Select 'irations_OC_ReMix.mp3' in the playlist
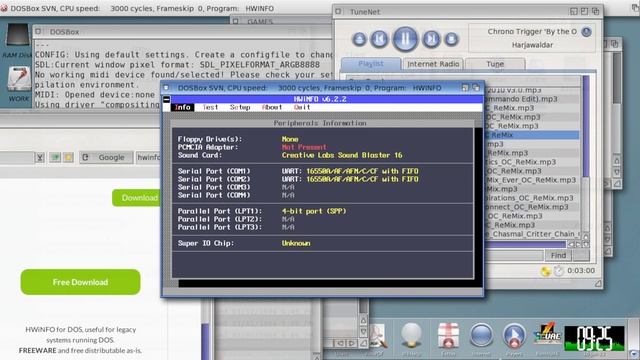This screenshot has height=360, width=640. 531,198
